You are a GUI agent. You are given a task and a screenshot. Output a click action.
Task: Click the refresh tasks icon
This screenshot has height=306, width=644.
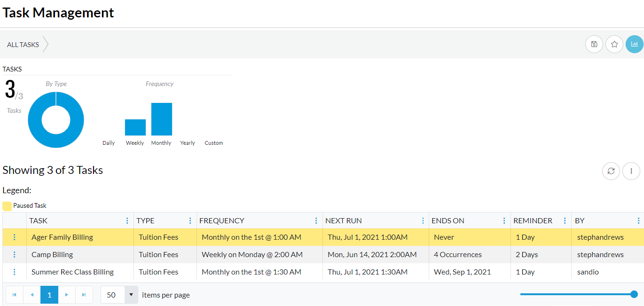point(611,171)
